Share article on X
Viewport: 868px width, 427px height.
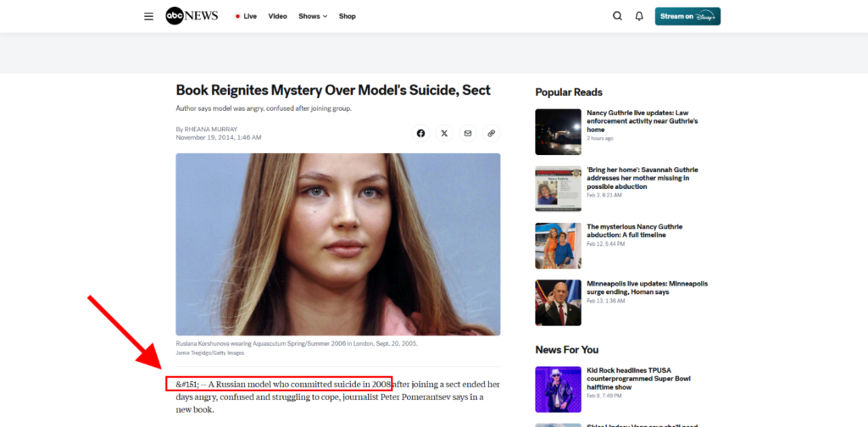coord(444,133)
